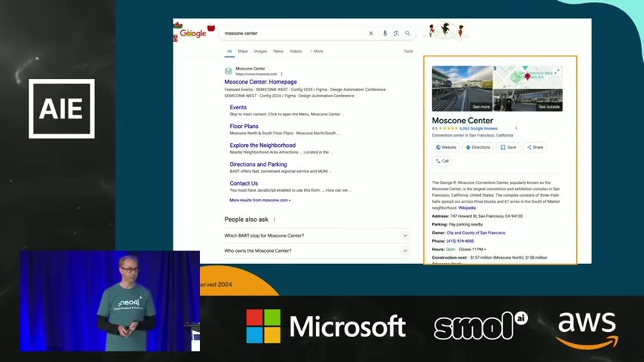Open the 6,062 Google reviews link

tap(478, 129)
